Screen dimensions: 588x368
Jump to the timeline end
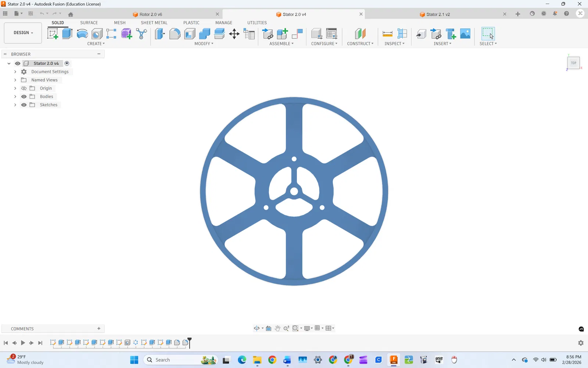pos(40,343)
